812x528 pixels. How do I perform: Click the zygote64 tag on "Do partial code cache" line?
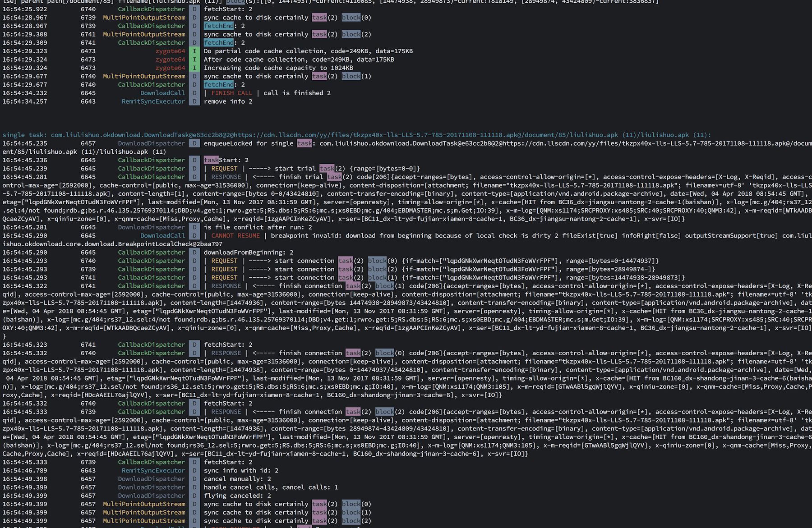tap(170, 51)
